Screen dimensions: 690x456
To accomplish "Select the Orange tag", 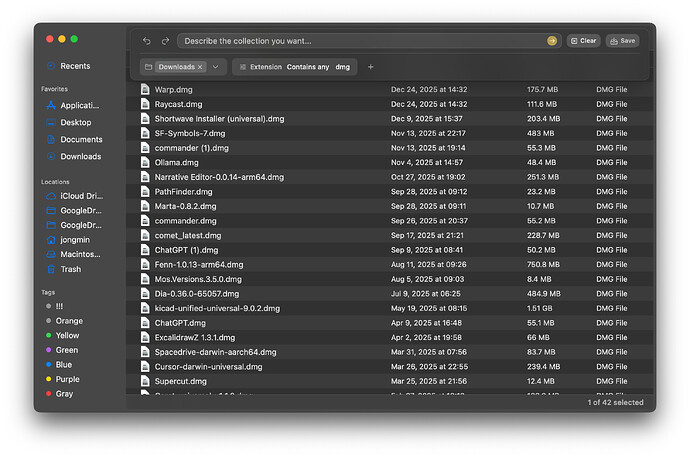I will pyautogui.click(x=64, y=321).
